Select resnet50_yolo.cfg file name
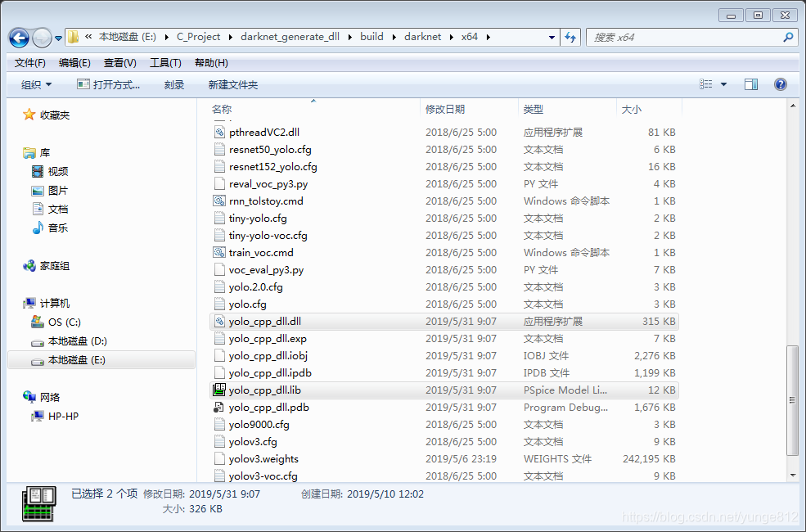Viewport: 806px width, 532px height. pyautogui.click(x=270, y=150)
